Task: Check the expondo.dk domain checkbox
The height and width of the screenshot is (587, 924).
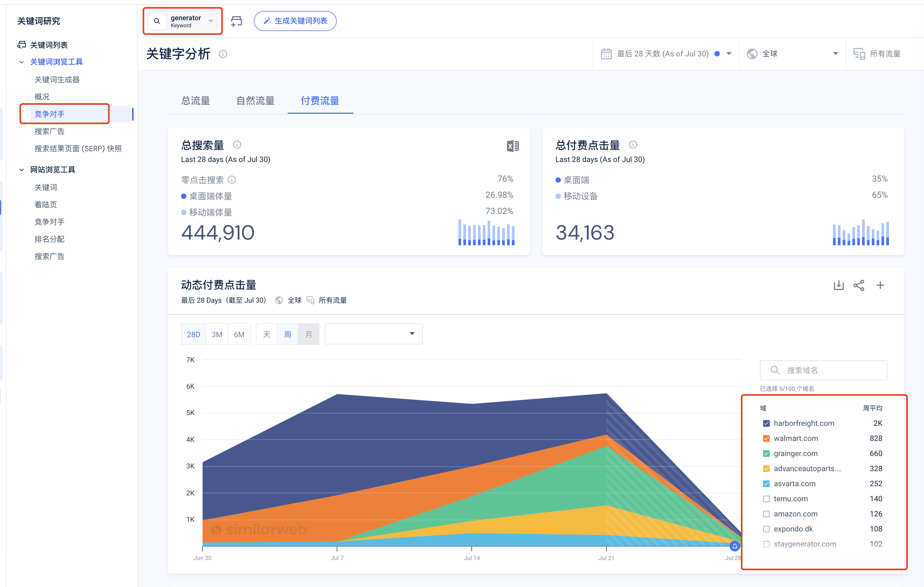Action: (766, 529)
